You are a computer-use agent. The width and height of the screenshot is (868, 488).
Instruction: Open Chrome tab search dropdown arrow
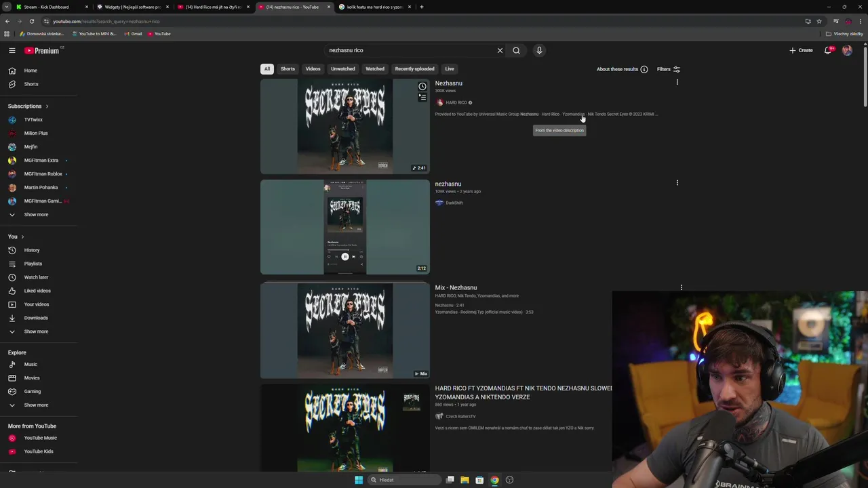click(7, 7)
